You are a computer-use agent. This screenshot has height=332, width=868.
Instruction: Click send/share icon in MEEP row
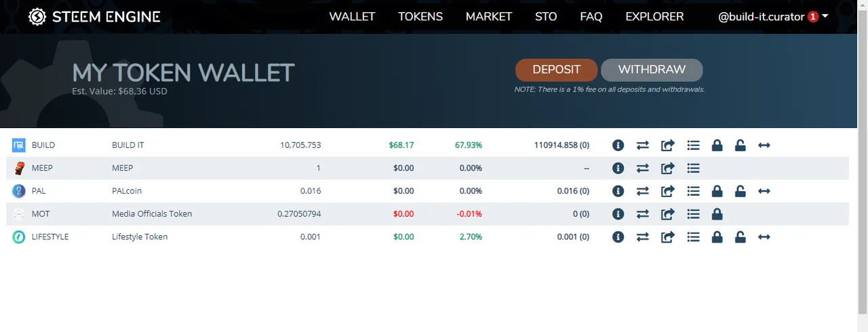(668, 168)
